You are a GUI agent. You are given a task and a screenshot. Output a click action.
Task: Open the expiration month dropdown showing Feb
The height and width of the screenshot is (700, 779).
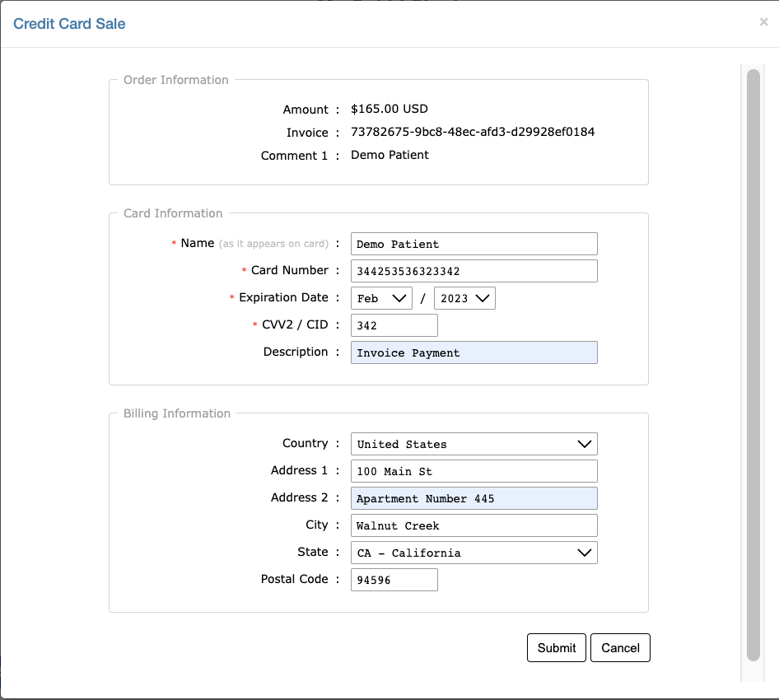coord(381,298)
